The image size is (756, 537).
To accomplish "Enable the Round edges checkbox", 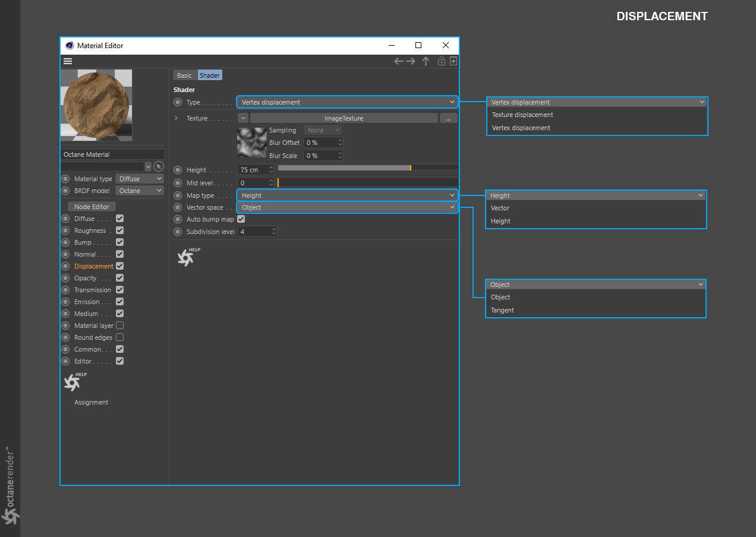I will (119, 337).
